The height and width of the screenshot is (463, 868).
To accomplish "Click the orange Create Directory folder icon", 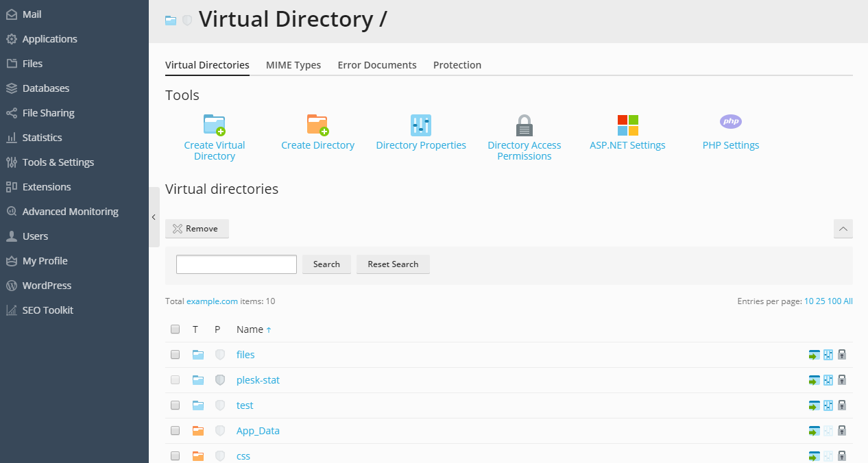I will click(x=317, y=125).
